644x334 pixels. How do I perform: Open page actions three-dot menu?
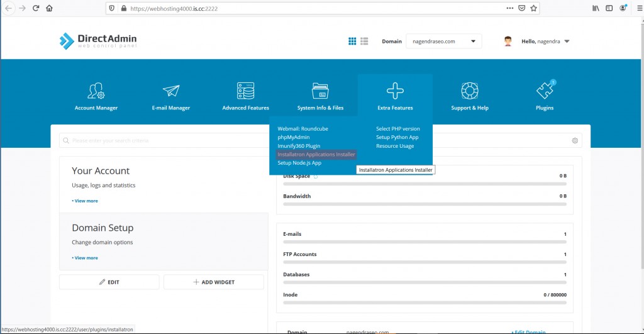[x=509, y=8]
